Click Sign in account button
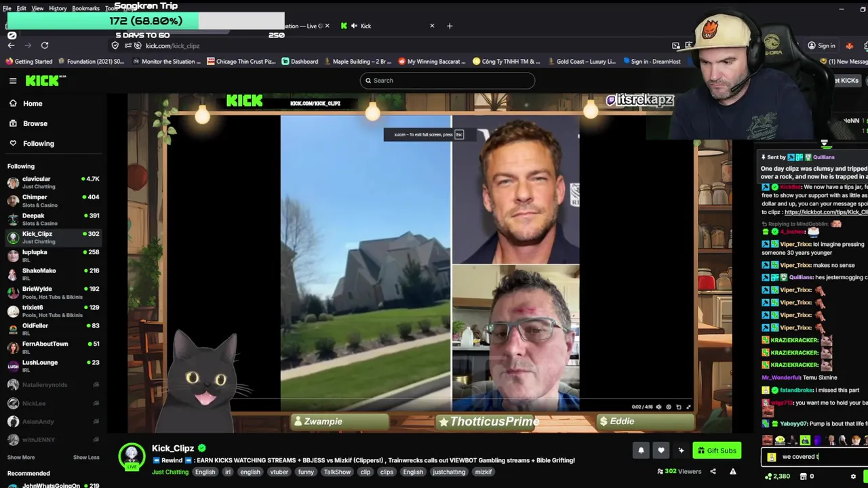 (x=821, y=45)
